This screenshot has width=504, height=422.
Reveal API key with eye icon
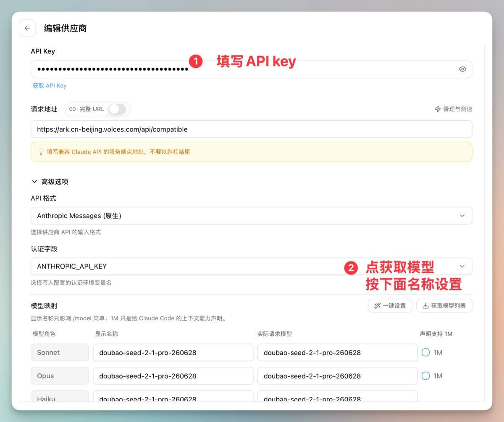click(x=462, y=69)
